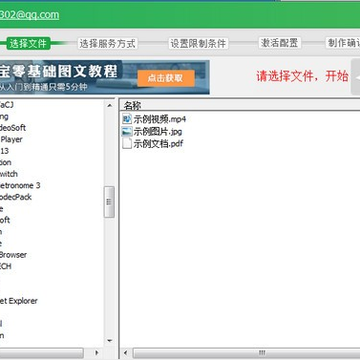Select the folder ending in Player
The width and height of the screenshot is (360, 360).
click(x=11, y=139)
